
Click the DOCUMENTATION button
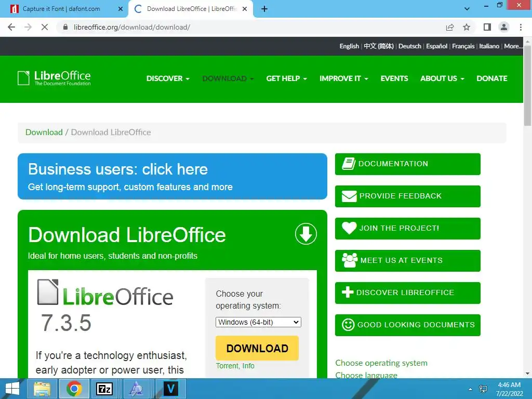(407, 164)
